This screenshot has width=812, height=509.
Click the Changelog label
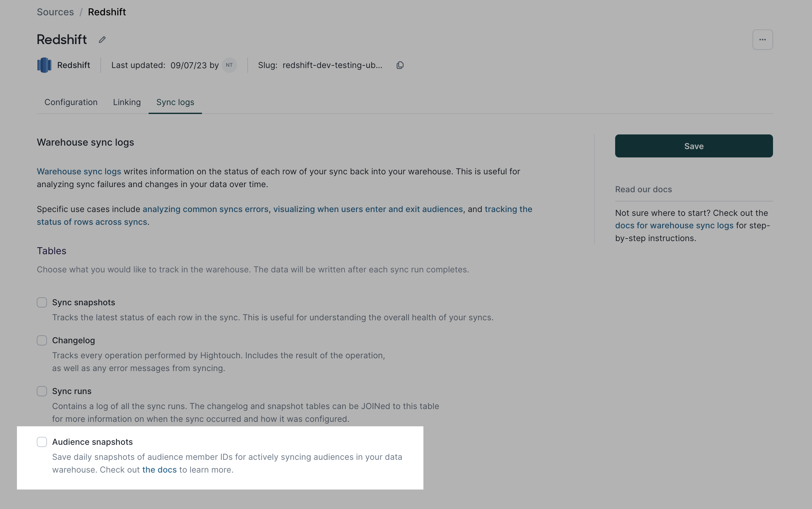point(73,341)
